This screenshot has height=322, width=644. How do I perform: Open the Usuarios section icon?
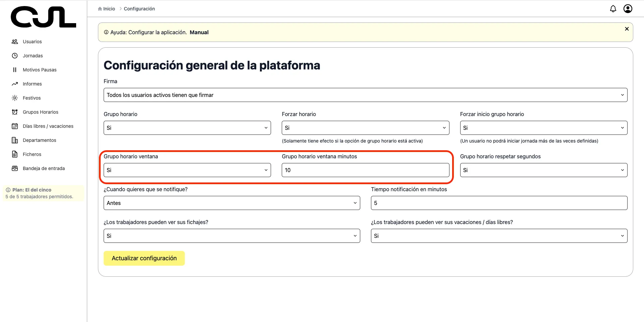click(15, 41)
